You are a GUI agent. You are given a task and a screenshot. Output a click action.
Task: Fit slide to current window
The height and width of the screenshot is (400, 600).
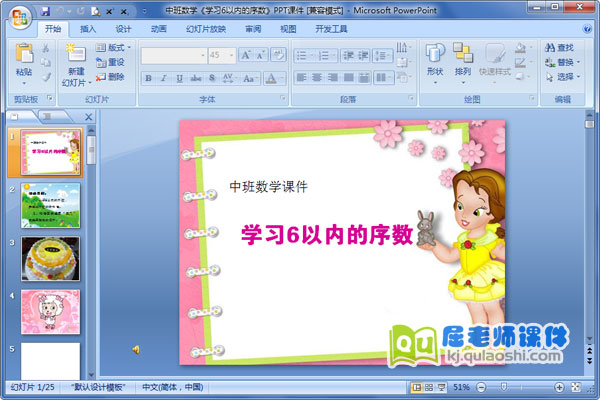click(x=576, y=387)
